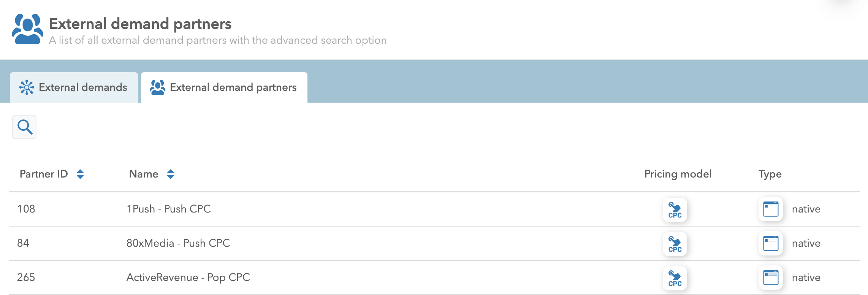The height and width of the screenshot is (295, 868).
Task: Click native type icon for ActiveRevenue row
Action: [771, 278]
